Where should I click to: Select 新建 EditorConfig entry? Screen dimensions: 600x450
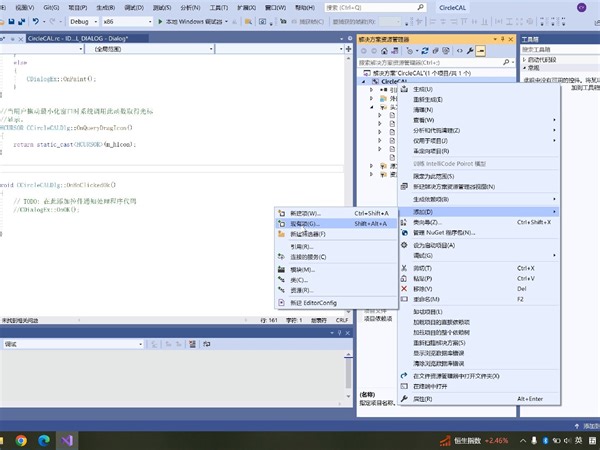pyautogui.click(x=335, y=303)
